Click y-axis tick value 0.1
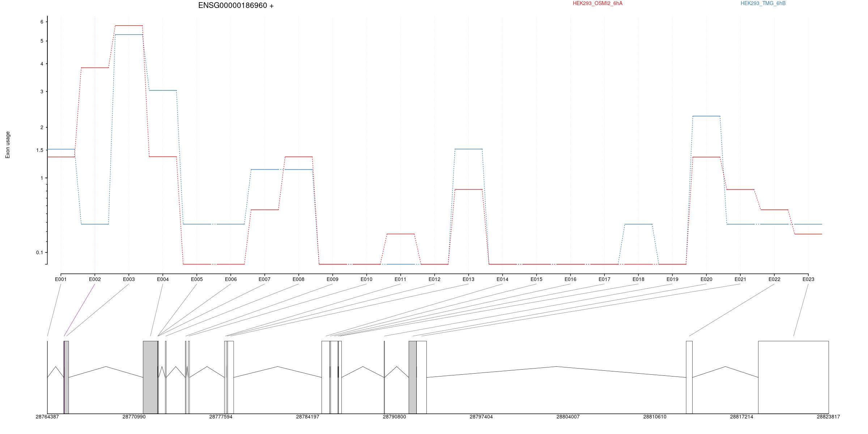The height and width of the screenshot is (434, 868). (40, 252)
